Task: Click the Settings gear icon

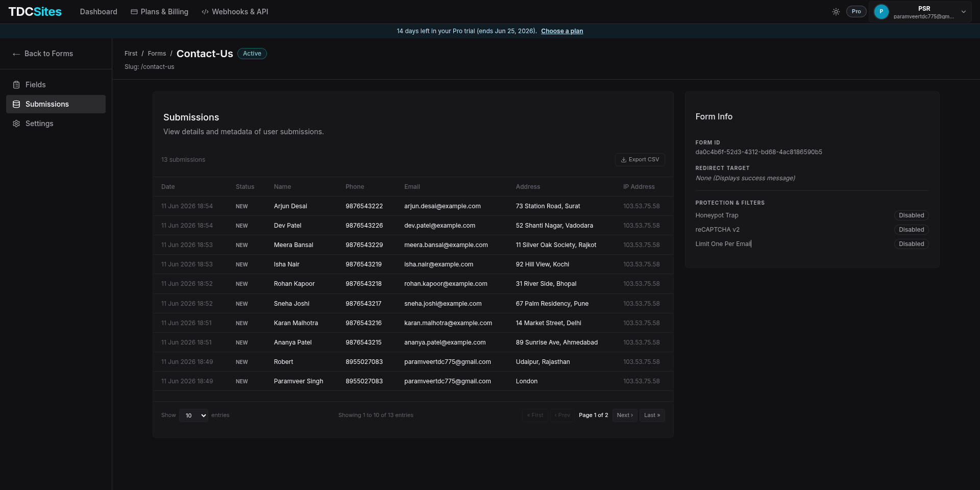Action: tap(16, 124)
